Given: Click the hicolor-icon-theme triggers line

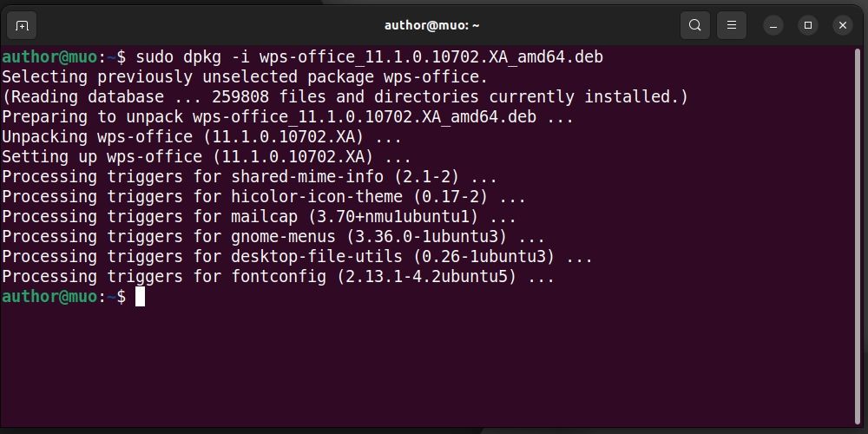Looking at the screenshot, I should pos(263,197).
